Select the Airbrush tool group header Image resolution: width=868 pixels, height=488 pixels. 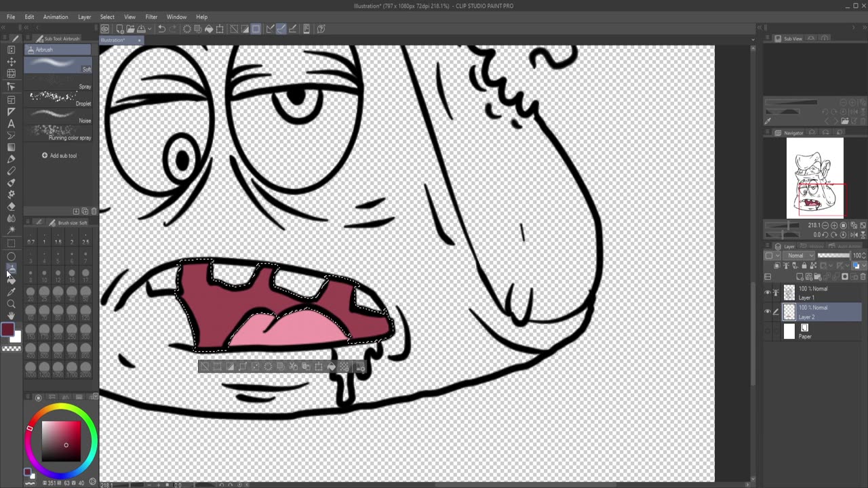58,49
